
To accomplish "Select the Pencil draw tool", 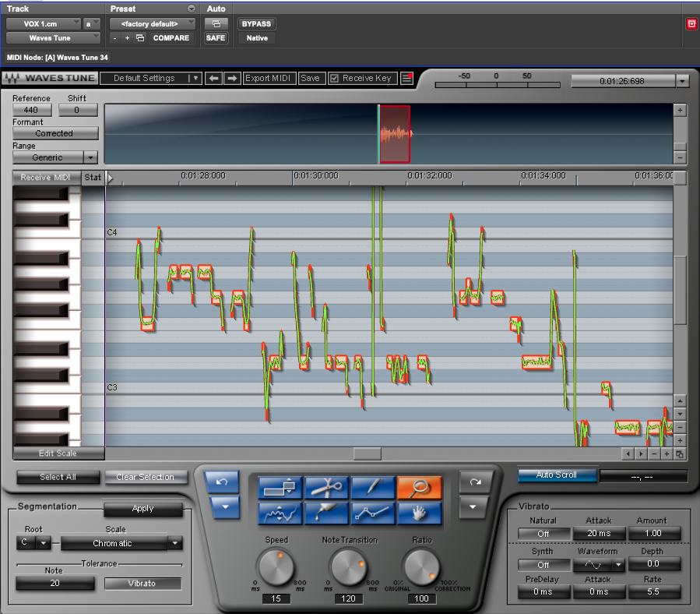I will 373,487.
